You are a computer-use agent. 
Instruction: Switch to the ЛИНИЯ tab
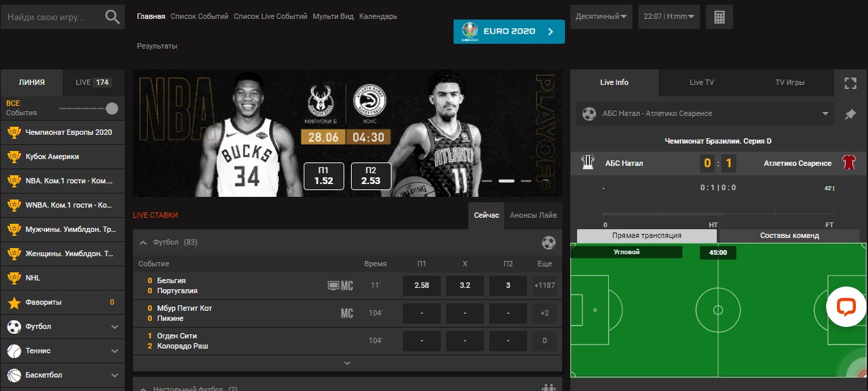(32, 82)
